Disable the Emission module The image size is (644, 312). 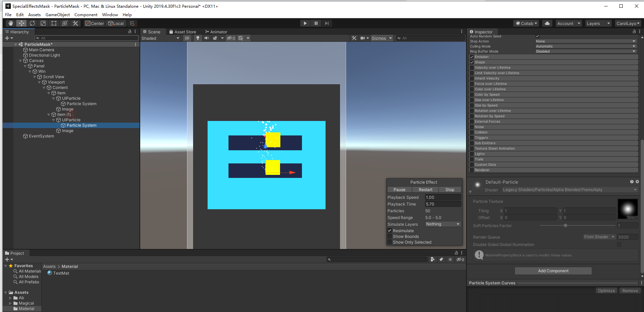click(472, 57)
